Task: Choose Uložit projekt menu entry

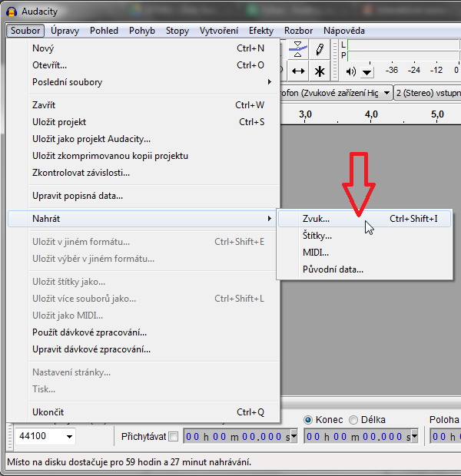Action: point(143,122)
